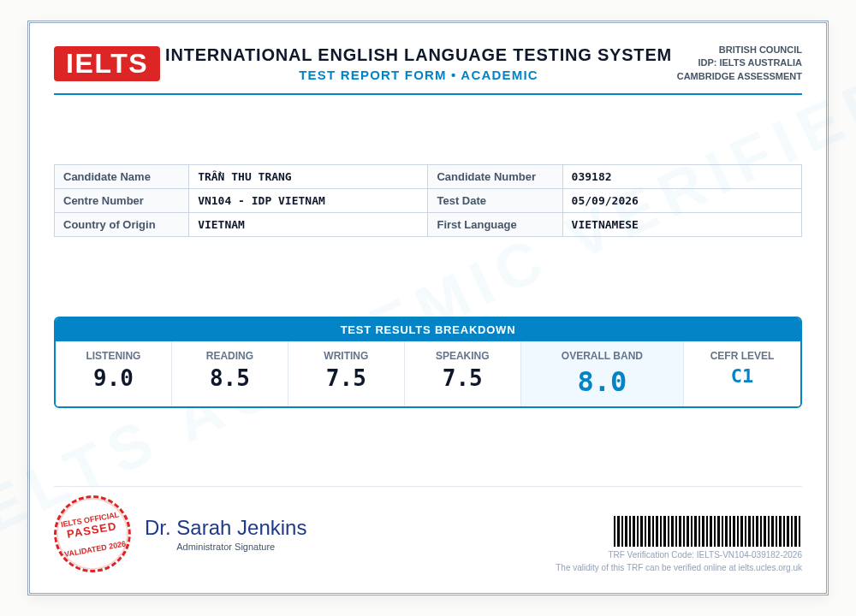Select the TRF Verification Code line
Screen dimensions: 856x616
(704, 555)
